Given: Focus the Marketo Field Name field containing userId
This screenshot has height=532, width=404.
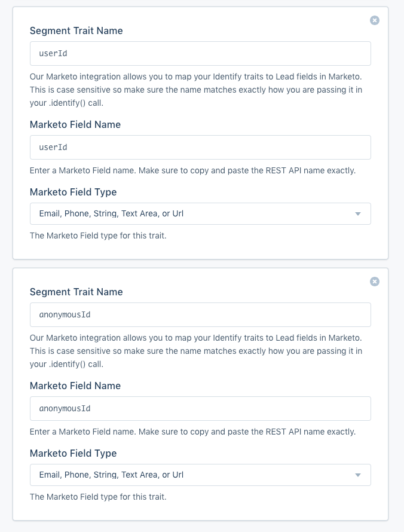Looking at the screenshot, I should [200, 147].
